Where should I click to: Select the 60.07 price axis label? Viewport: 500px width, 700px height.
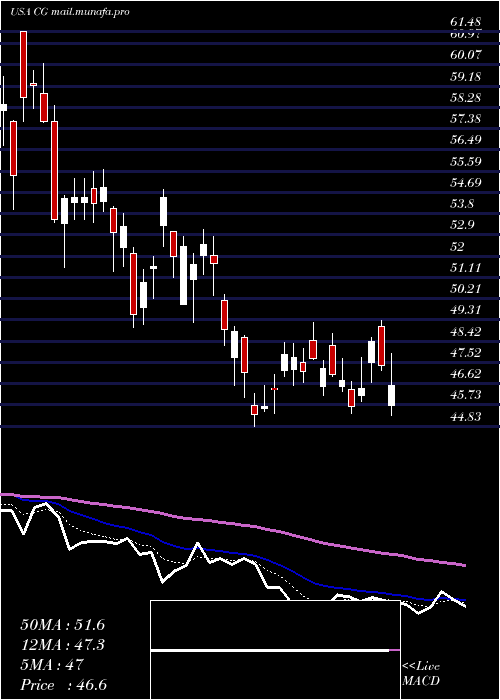(x=466, y=55)
